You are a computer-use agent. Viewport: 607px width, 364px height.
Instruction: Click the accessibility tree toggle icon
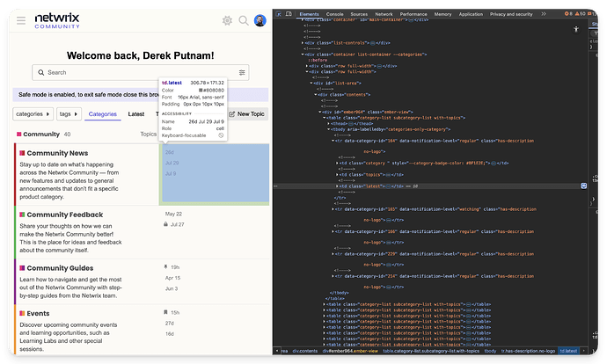(576, 29)
